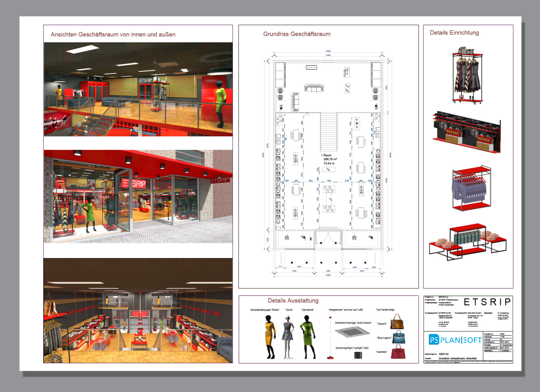540x392 pixels.
Task: Switch to the Grundriss Geschäftsraum sheet
Action: point(297,34)
